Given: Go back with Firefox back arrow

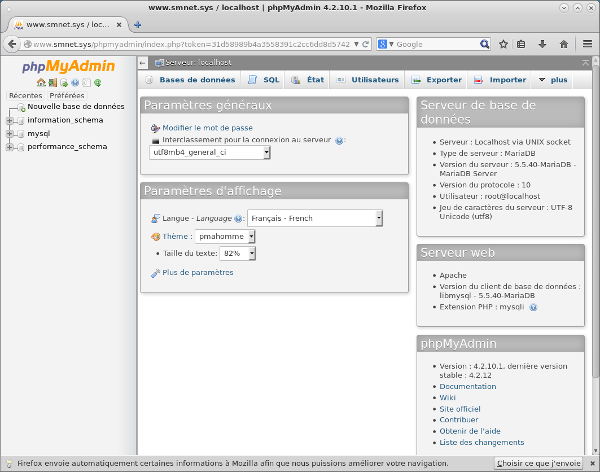Looking at the screenshot, I should point(12,44).
